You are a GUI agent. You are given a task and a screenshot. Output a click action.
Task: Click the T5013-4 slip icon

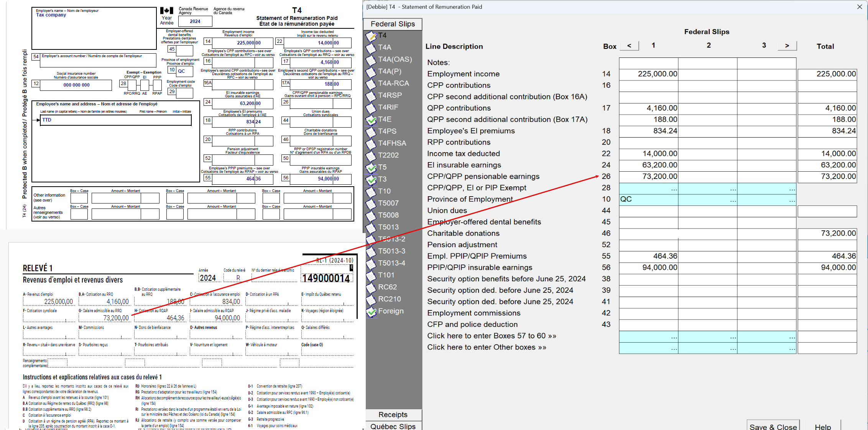371,264
